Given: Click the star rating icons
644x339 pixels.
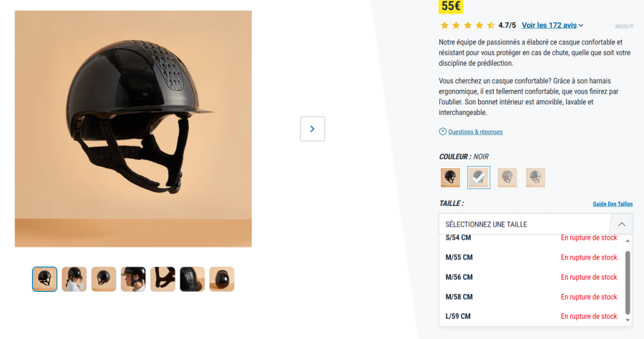Looking at the screenshot, I should pos(467,26).
